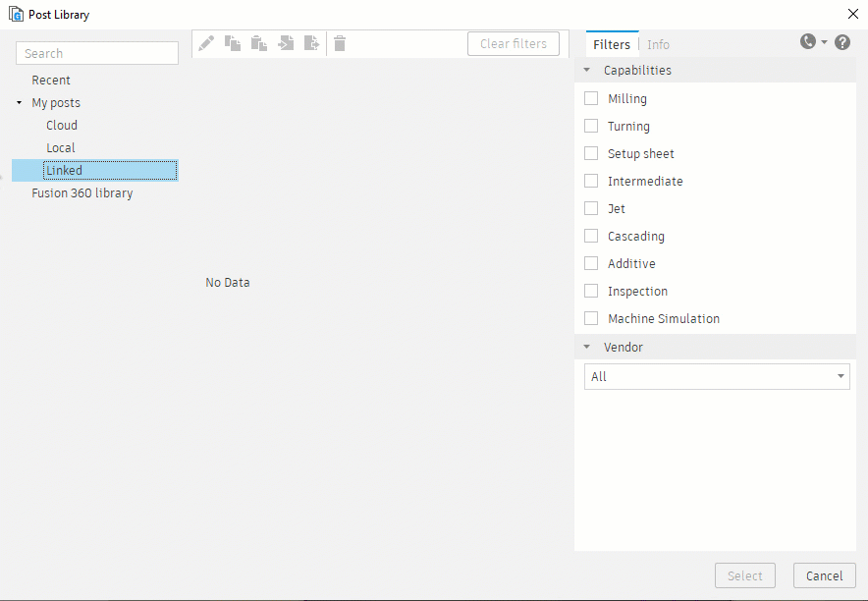Switch to the Filters tab

click(x=612, y=44)
